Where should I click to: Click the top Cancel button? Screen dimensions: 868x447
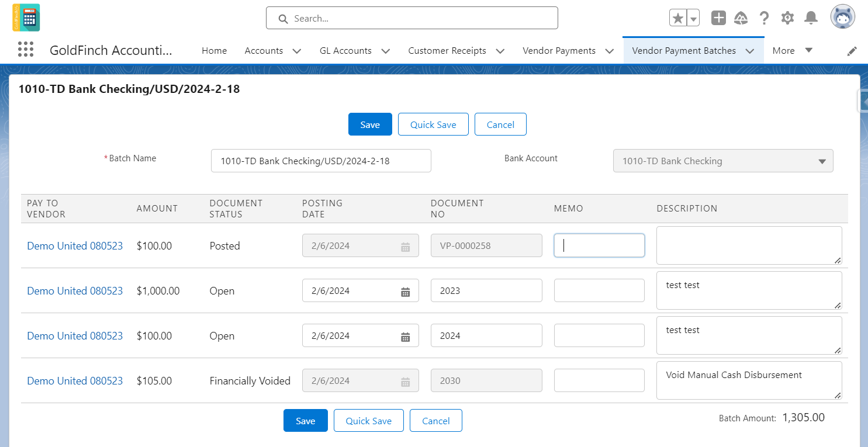(x=500, y=124)
